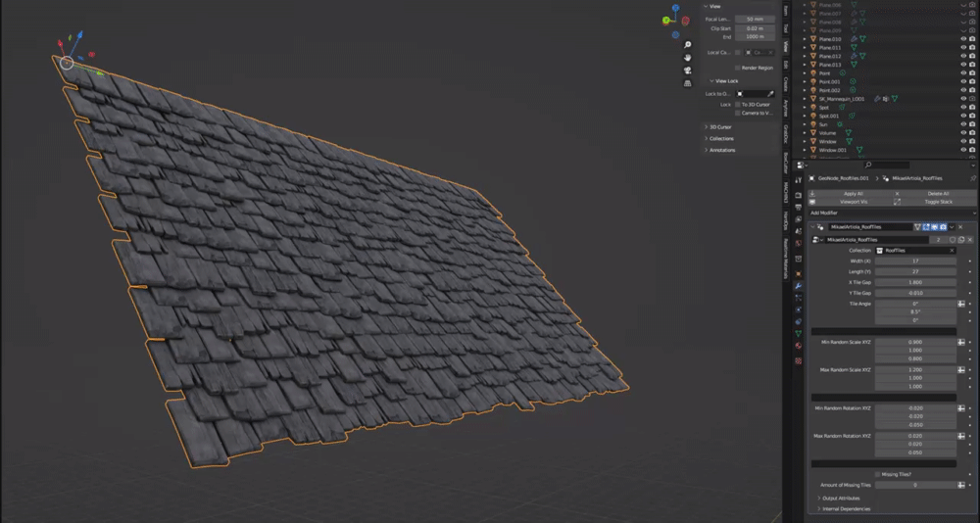Open the BoxCutter sidebar tab
Screen dimensions: 980x523
tap(786, 162)
